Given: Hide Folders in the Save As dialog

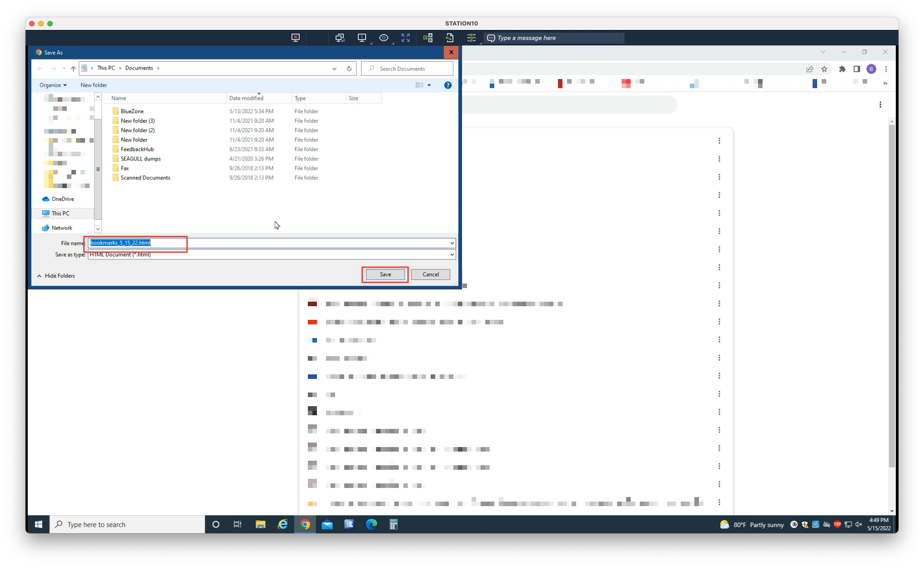Looking at the screenshot, I should 56,276.
